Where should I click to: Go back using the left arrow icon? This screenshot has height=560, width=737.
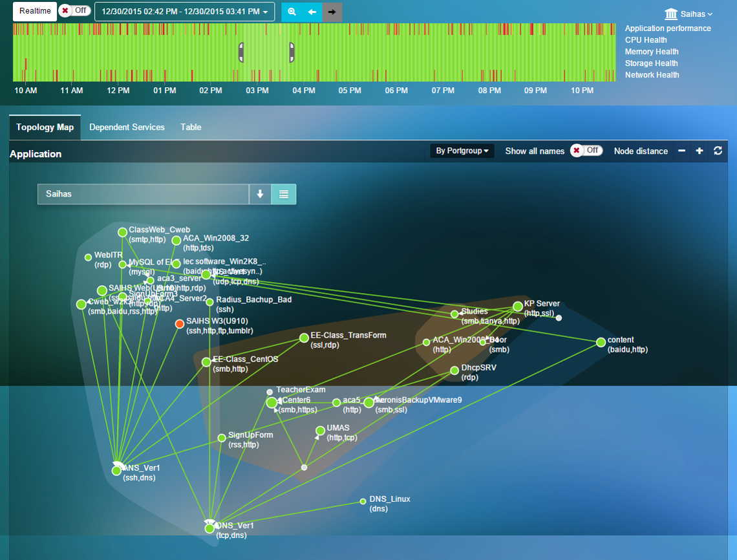pos(312,12)
